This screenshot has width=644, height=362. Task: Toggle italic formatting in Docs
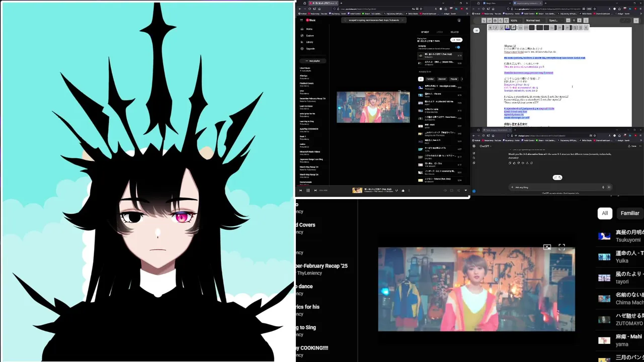point(496,28)
